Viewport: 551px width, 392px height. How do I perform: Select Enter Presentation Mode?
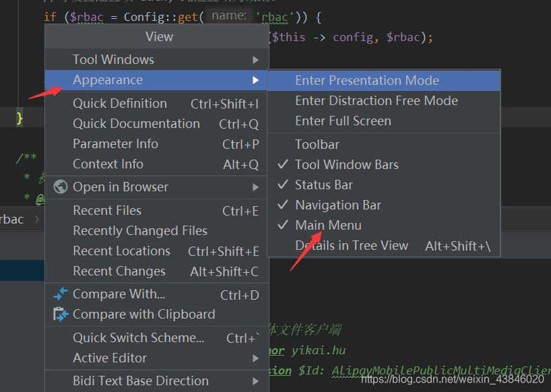[384, 80]
